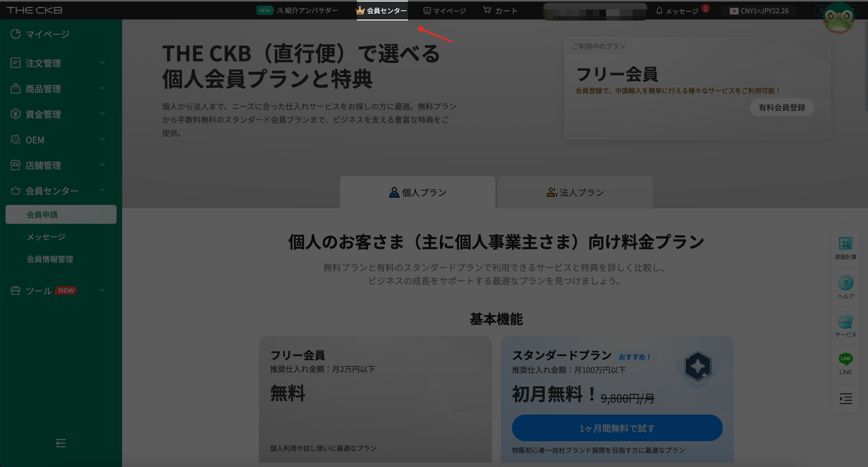Click the スタンダードプラン card heading

pos(562,355)
